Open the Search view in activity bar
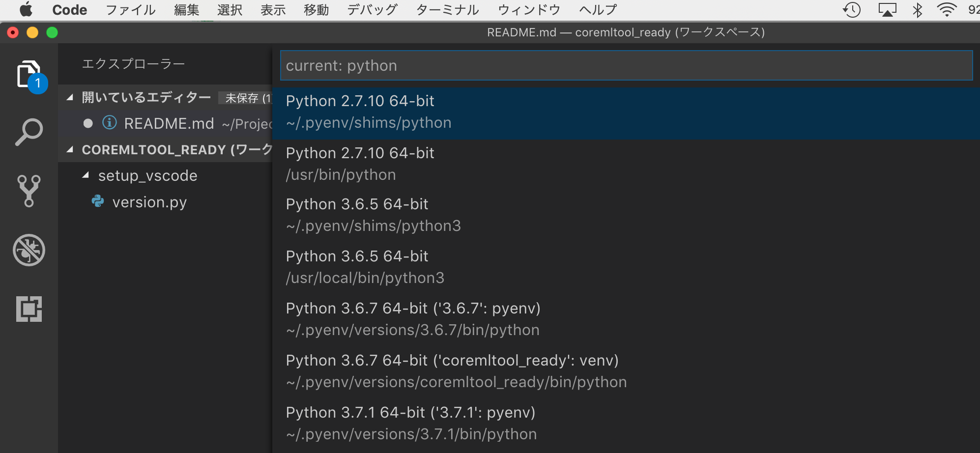Viewport: 980px width, 453px height. coord(29,132)
